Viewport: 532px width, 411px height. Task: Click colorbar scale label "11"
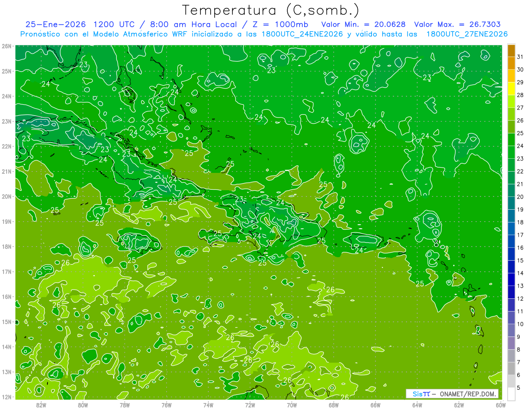tap(520, 311)
